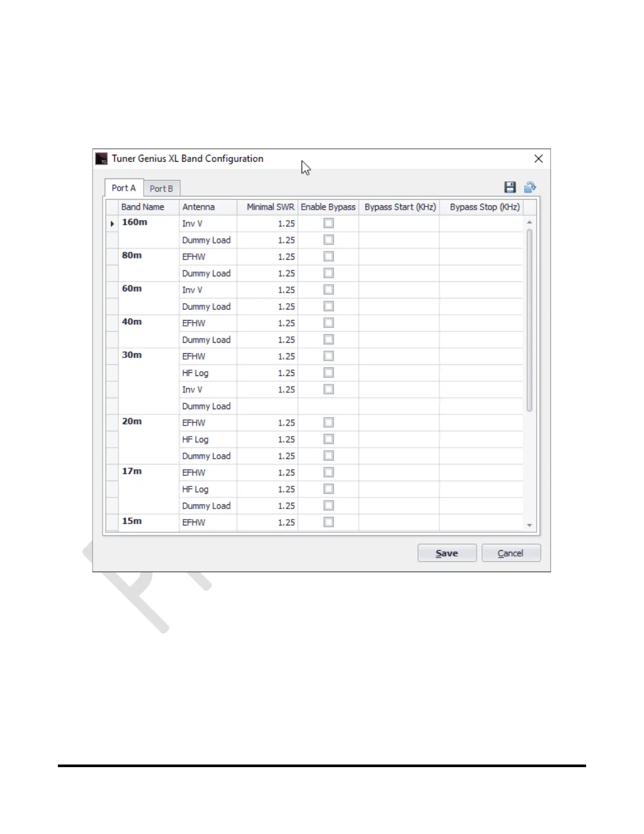The height and width of the screenshot is (834, 644).
Task: Select the 15m band name cell
Action: [149, 523]
